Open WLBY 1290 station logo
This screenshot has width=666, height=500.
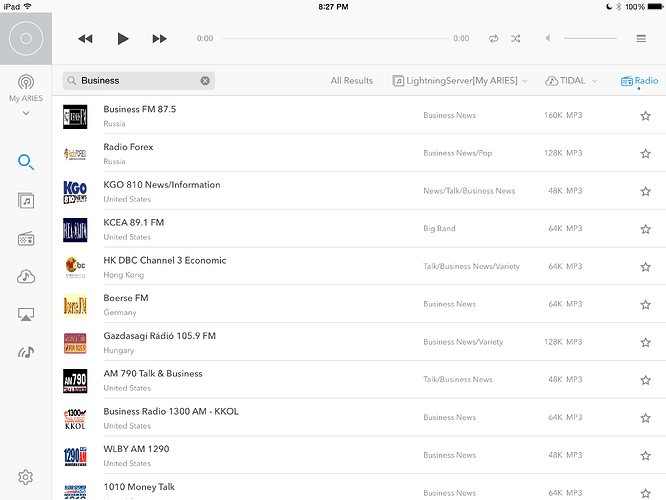tap(75, 456)
